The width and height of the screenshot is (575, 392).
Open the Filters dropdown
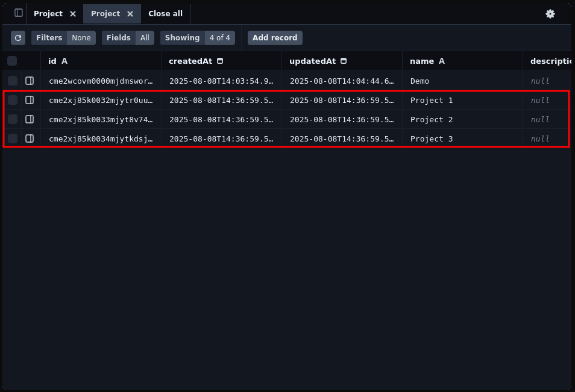(x=63, y=38)
